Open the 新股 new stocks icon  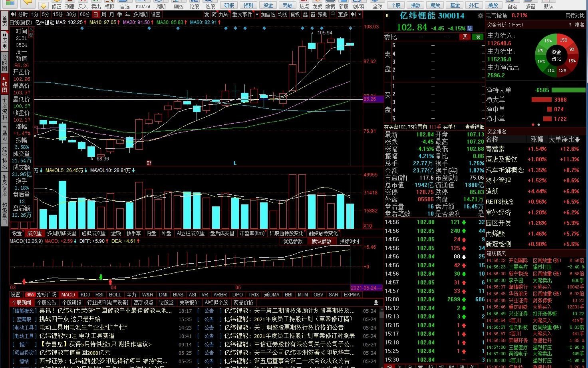[344, 5]
